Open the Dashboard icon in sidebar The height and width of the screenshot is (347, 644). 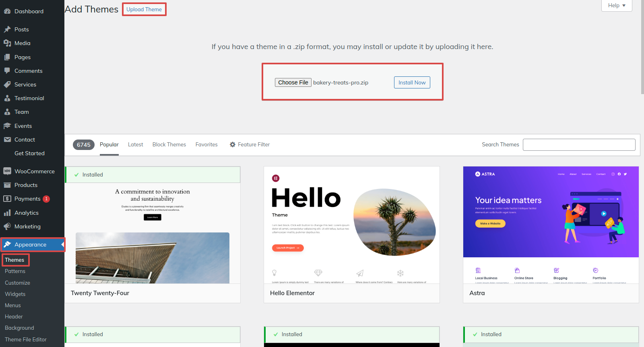[7, 11]
